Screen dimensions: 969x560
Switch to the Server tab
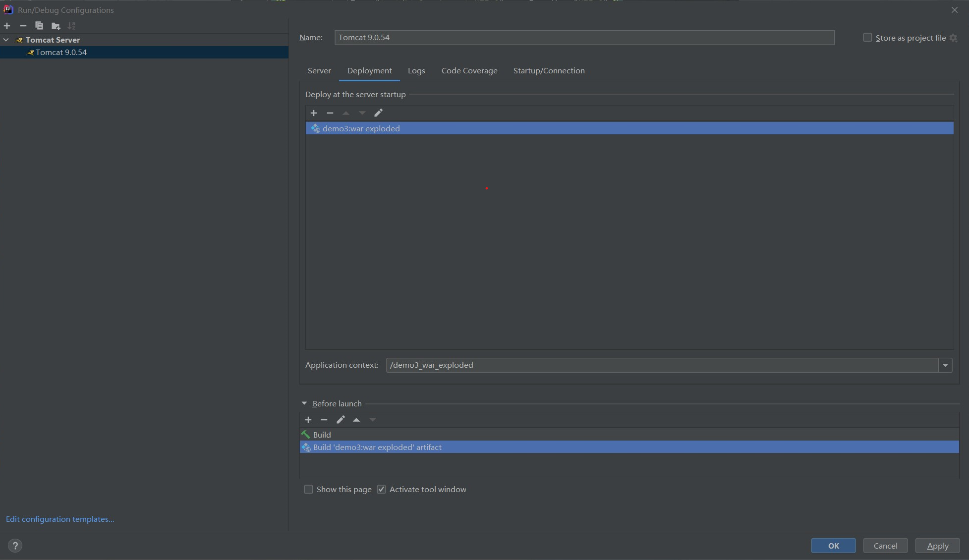pos(319,71)
